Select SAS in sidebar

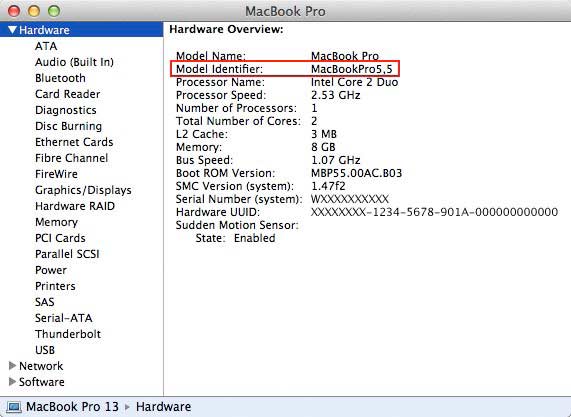[44, 302]
